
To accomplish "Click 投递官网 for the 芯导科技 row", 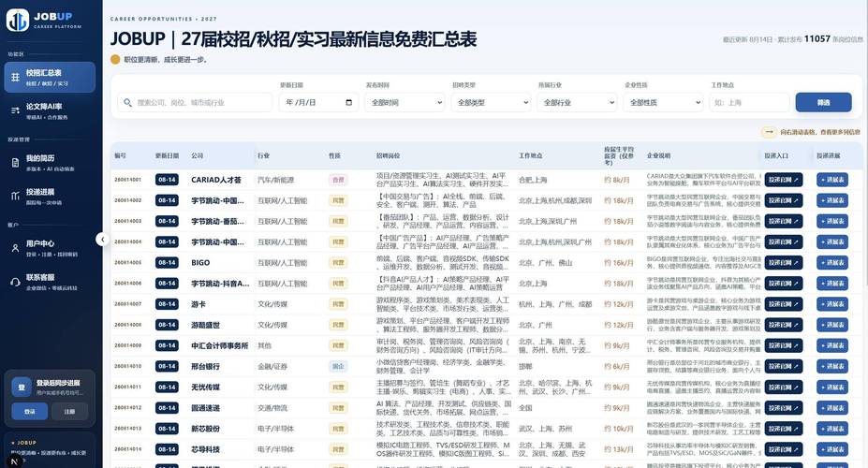I will [x=784, y=449].
